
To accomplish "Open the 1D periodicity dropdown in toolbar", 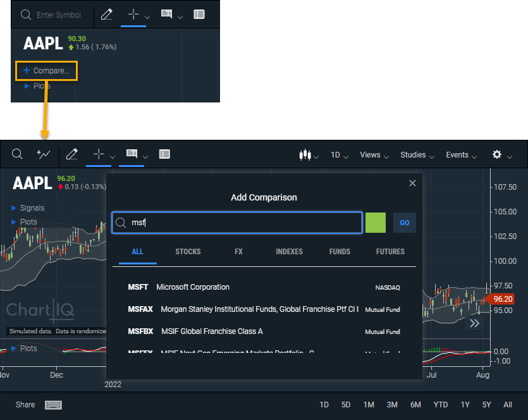I will [340, 155].
